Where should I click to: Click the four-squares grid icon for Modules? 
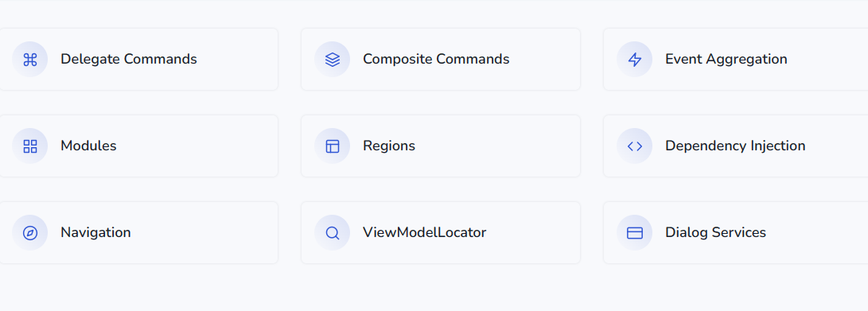(30, 146)
